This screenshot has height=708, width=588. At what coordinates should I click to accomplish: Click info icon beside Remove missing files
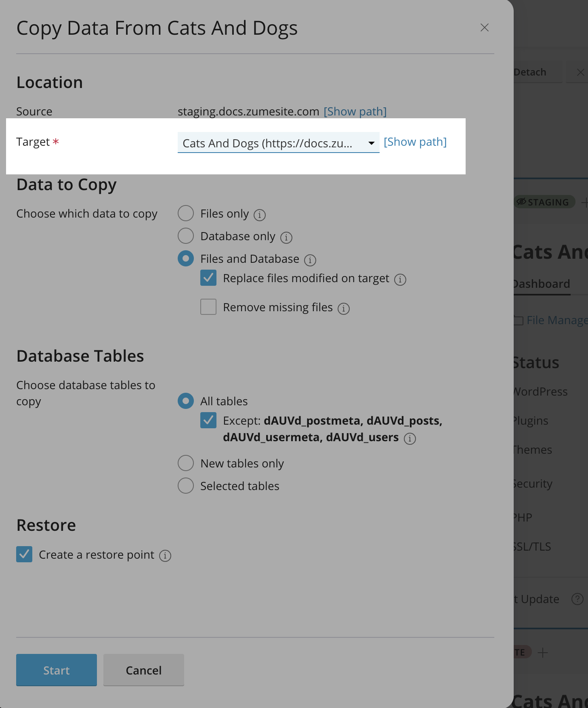click(x=343, y=308)
